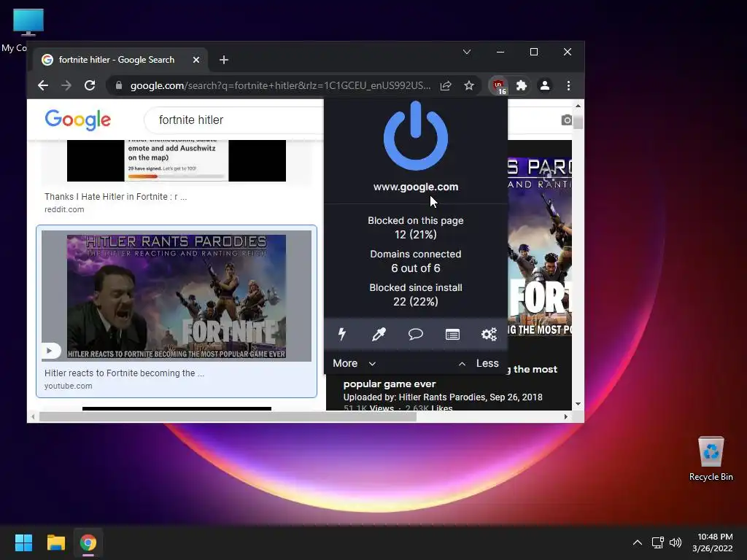Image resolution: width=747 pixels, height=560 pixels.
Task: Open the uBlock logger list icon
Action: pyautogui.click(x=452, y=334)
